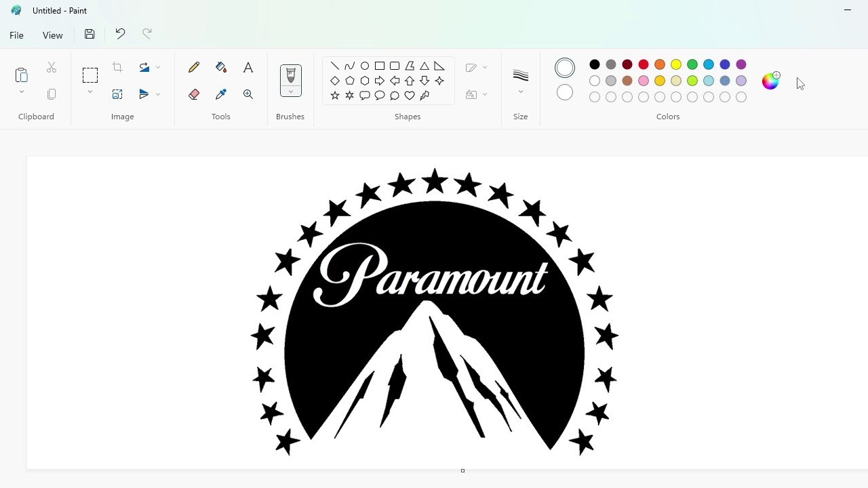Open the File menu
This screenshot has width=868, height=488.
tap(16, 35)
